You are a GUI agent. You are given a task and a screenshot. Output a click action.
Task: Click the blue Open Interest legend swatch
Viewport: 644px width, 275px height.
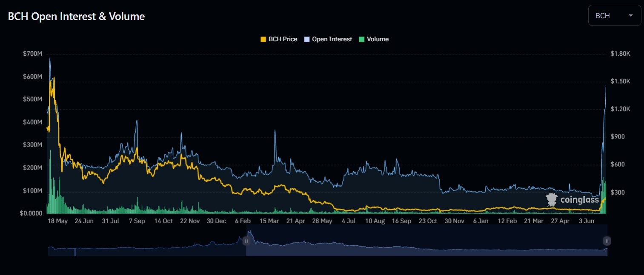(306, 39)
